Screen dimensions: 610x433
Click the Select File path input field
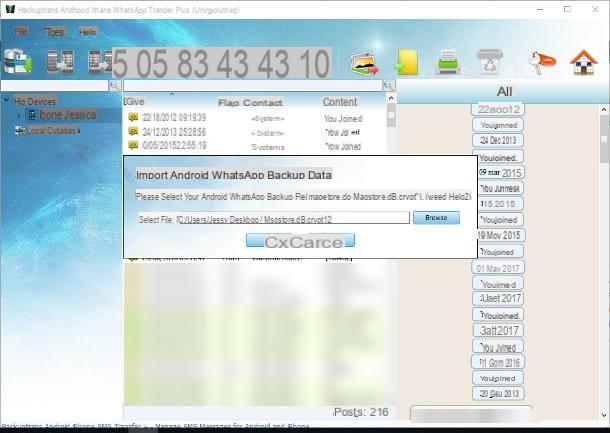point(293,218)
